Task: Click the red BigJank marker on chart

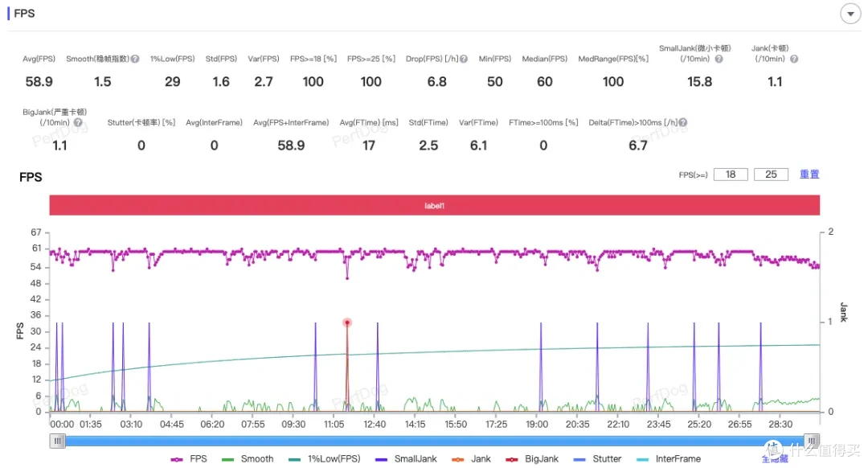Action: [x=347, y=322]
